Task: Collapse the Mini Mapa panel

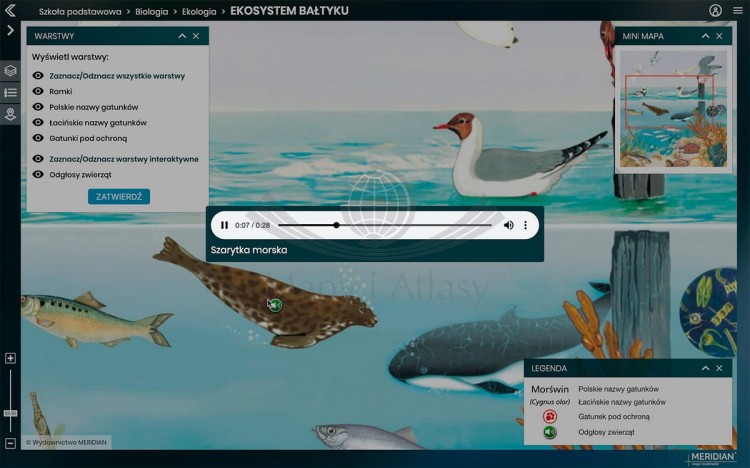Action: [703, 36]
